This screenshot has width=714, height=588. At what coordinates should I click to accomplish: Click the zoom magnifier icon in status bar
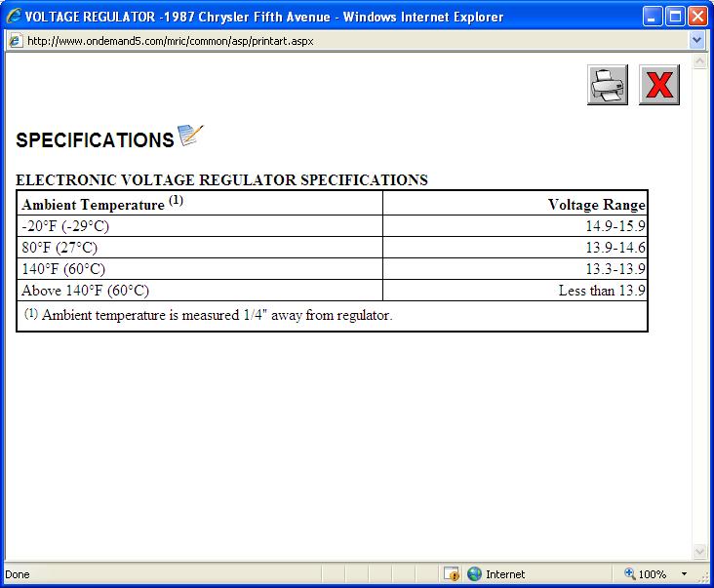[630, 573]
